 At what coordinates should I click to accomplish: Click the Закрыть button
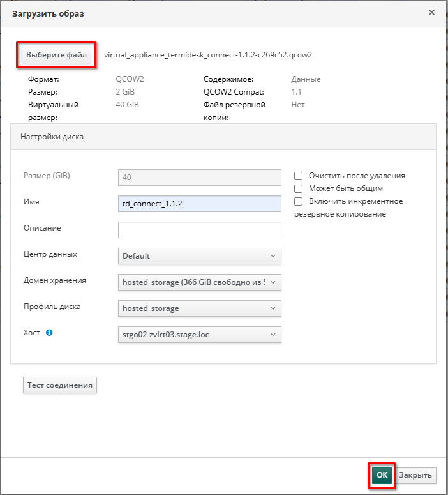[x=417, y=475]
